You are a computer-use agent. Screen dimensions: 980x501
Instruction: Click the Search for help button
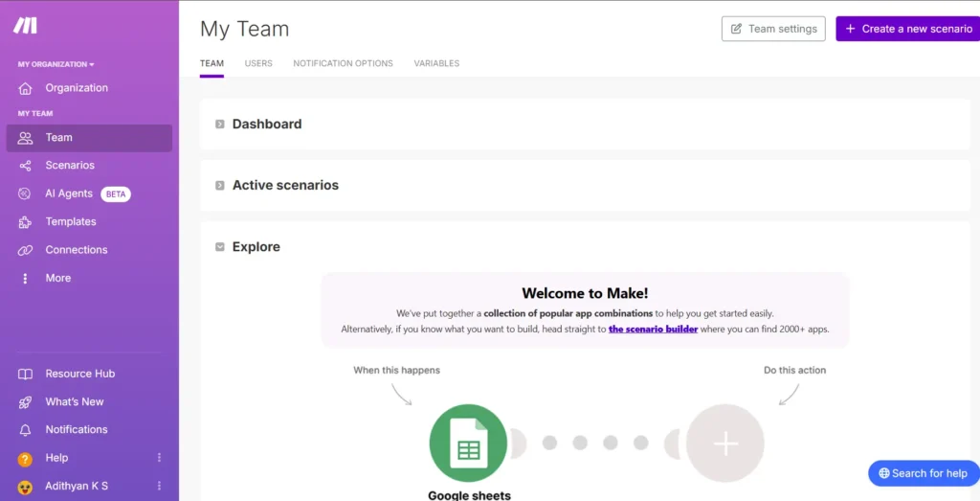(924, 473)
